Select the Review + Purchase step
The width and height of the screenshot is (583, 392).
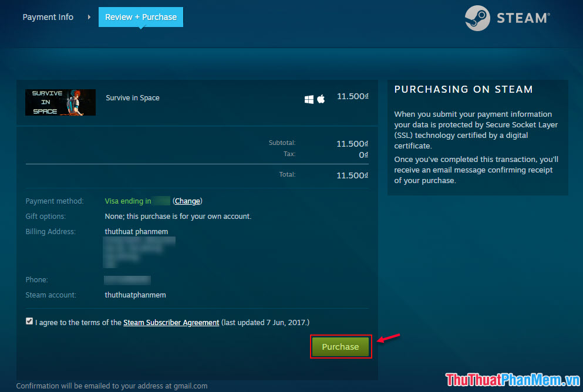141,17
